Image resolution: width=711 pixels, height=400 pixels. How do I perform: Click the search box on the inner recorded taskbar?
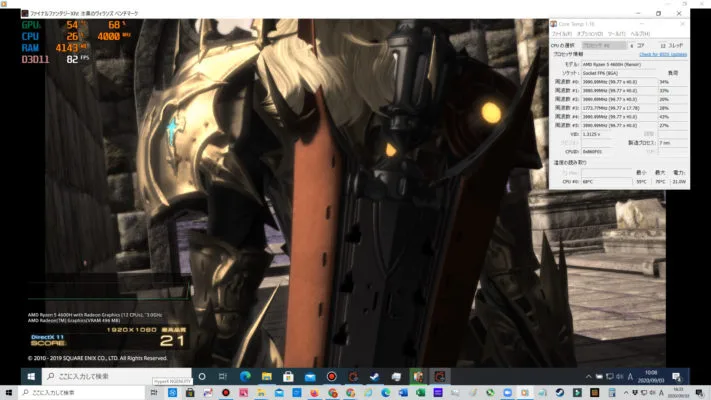(x=117, y=376)
